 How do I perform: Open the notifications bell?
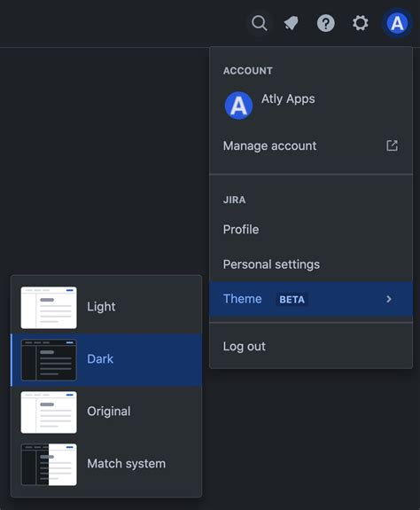pyautogui.click(x=291, y=23)
